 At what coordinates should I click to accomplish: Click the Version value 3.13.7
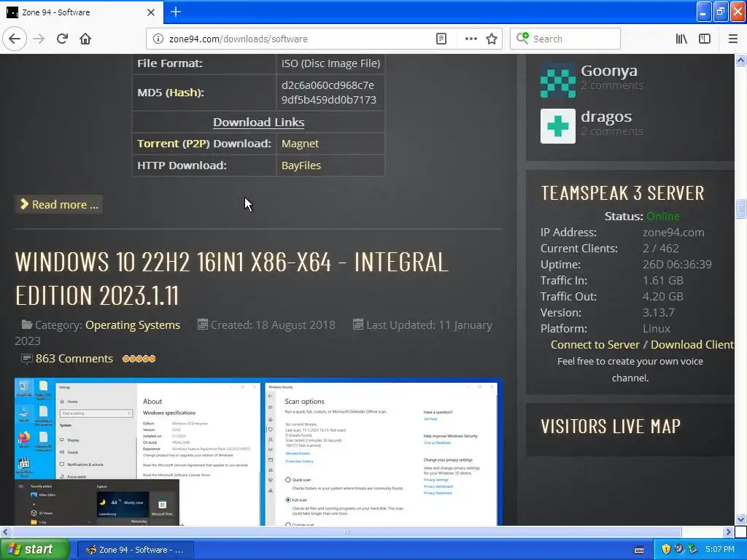659,312
